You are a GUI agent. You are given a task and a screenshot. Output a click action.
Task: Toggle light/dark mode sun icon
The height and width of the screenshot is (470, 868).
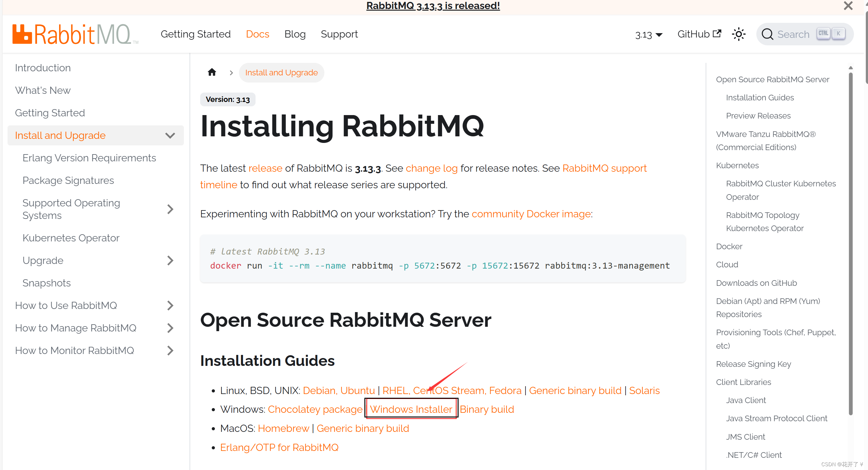[x=739, y=34]
